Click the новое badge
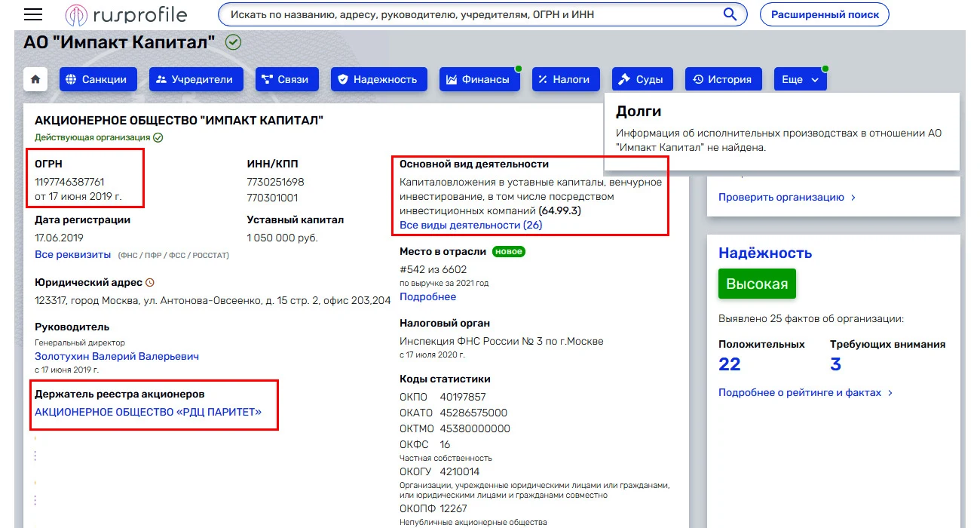The image size is (980, 528). click(509, 251)
